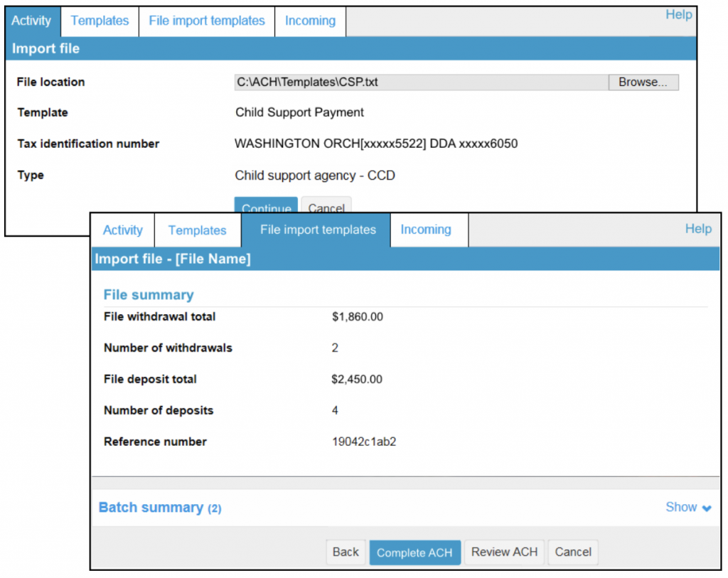Open the Activity tab on back window

(32, 21)
